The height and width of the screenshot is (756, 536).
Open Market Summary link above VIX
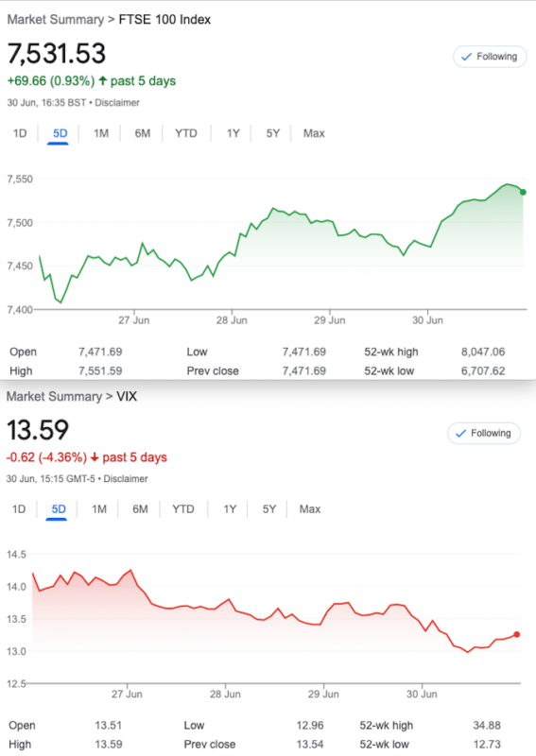[54, 396]
